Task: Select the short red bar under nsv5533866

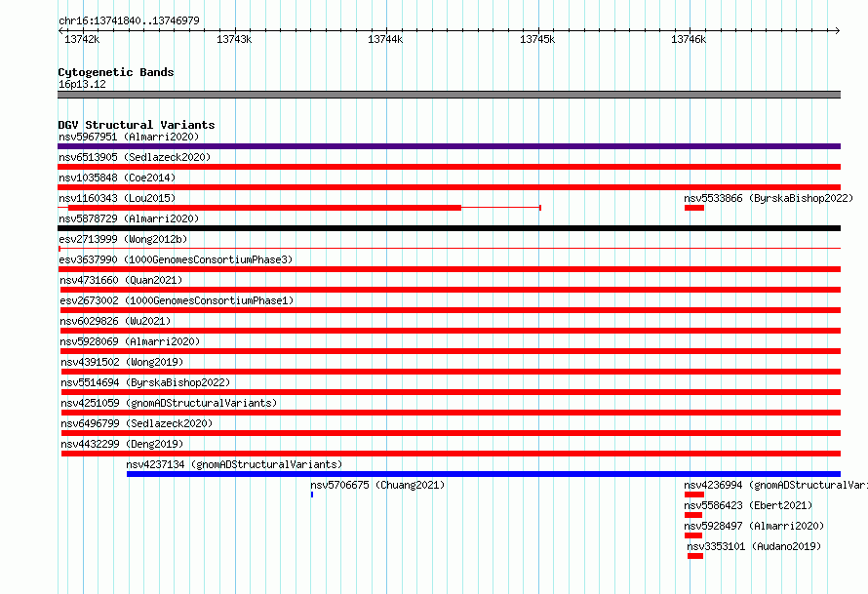Action: 694,208
